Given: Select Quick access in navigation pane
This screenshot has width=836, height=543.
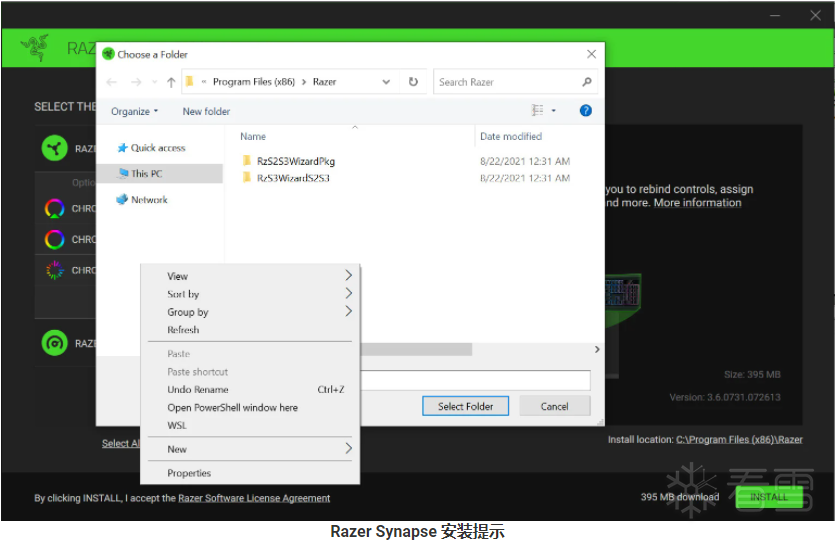Looking at the screenshot, I should tap(158, 148).
